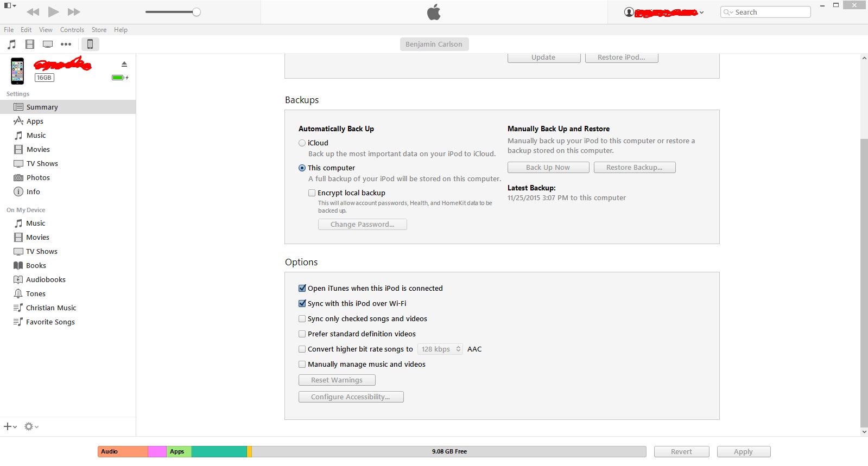This screenshot has width=868, height=466.
Task: Open Music under On My Device
Action: (68, 223)
